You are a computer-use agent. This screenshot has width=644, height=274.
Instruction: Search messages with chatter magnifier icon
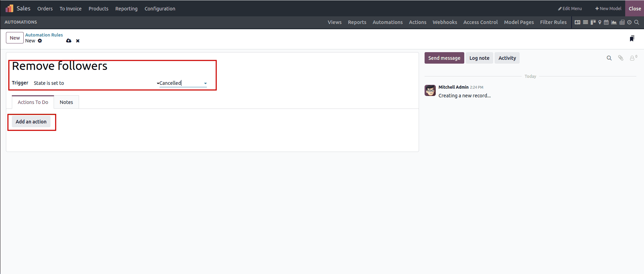[609, 58]
